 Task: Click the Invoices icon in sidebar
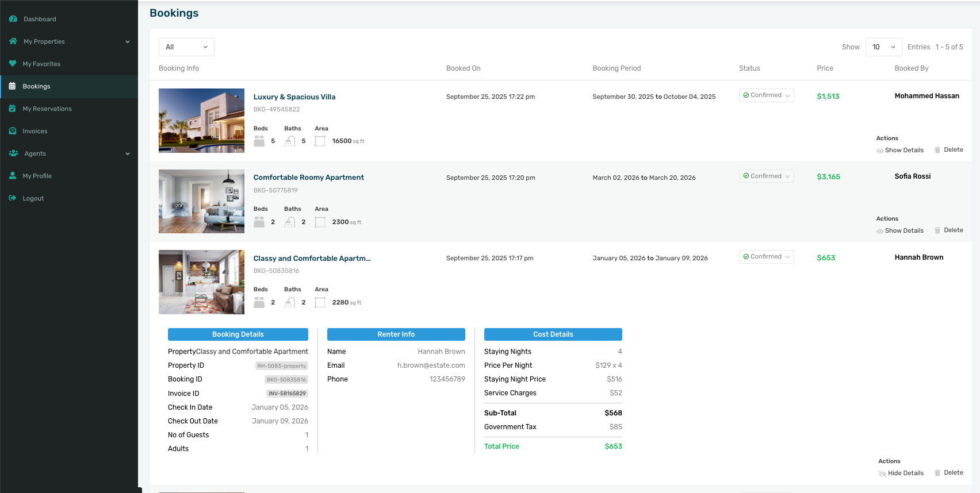tap(13, 131)
